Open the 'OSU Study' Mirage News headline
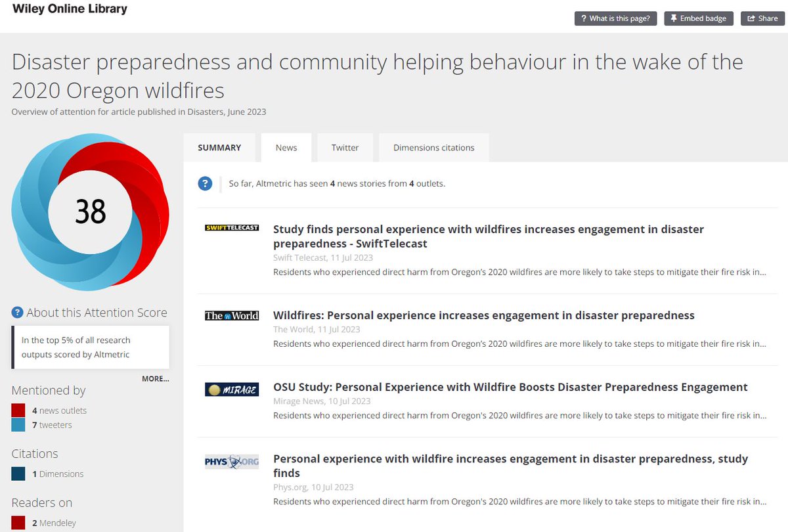788x532 pixels. 510,387
